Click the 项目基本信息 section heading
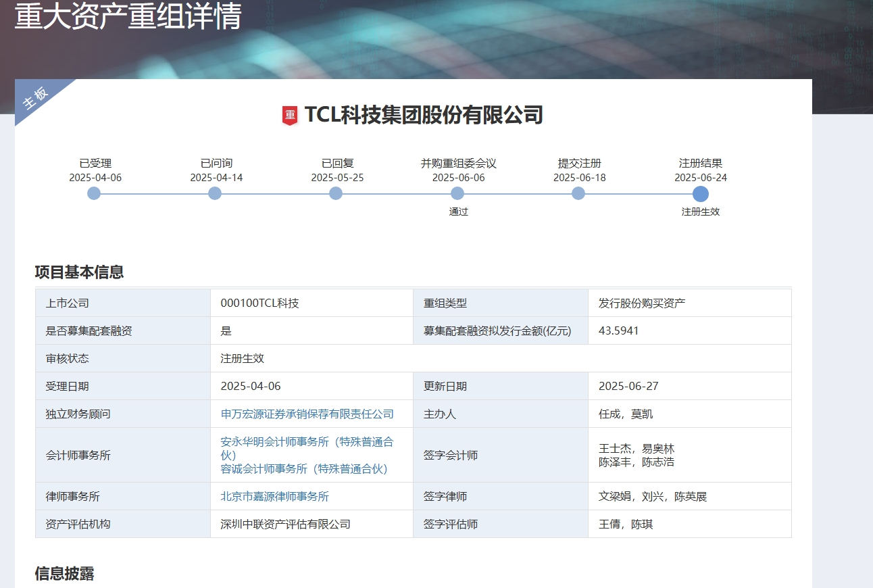Screen dimensions: 873x588 coord(80,272)
